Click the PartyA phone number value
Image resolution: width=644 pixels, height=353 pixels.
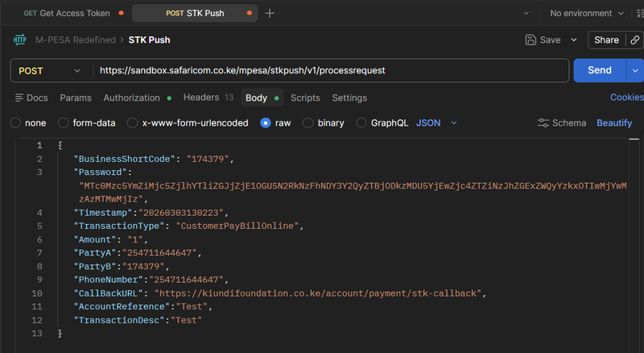pos(159,252)
